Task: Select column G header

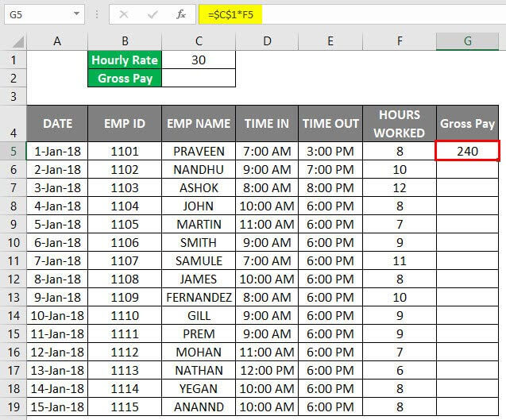Action: tap(467, 41)
